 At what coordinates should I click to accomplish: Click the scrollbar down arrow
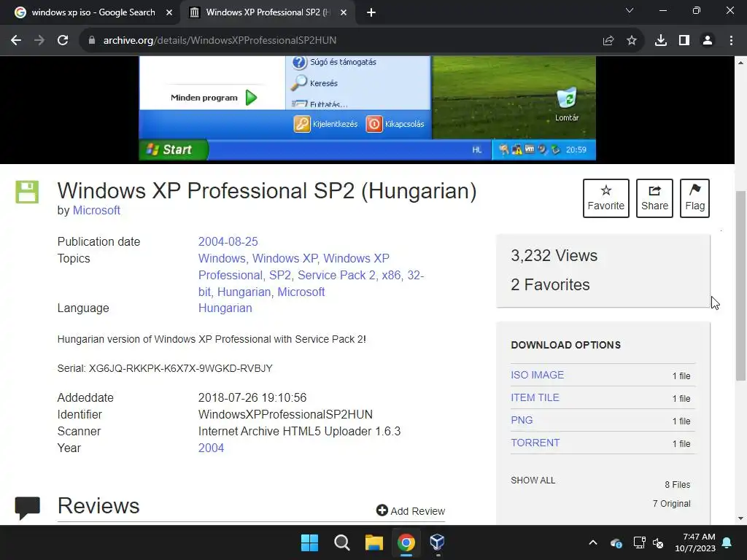point(740,518)
